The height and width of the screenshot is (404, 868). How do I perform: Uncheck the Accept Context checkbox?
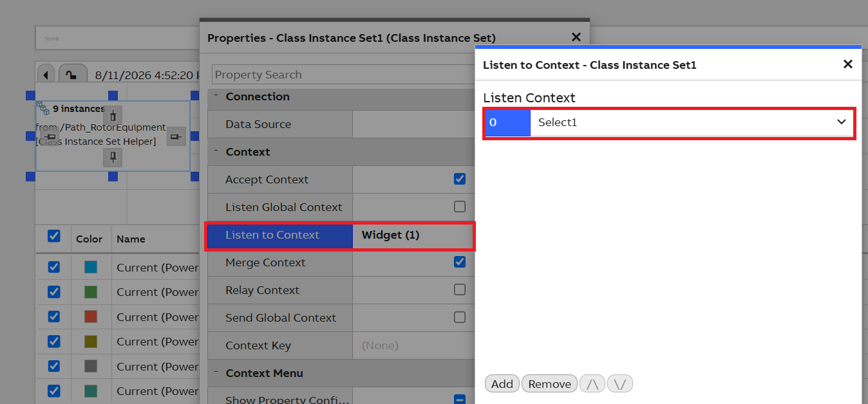(460, 179)
